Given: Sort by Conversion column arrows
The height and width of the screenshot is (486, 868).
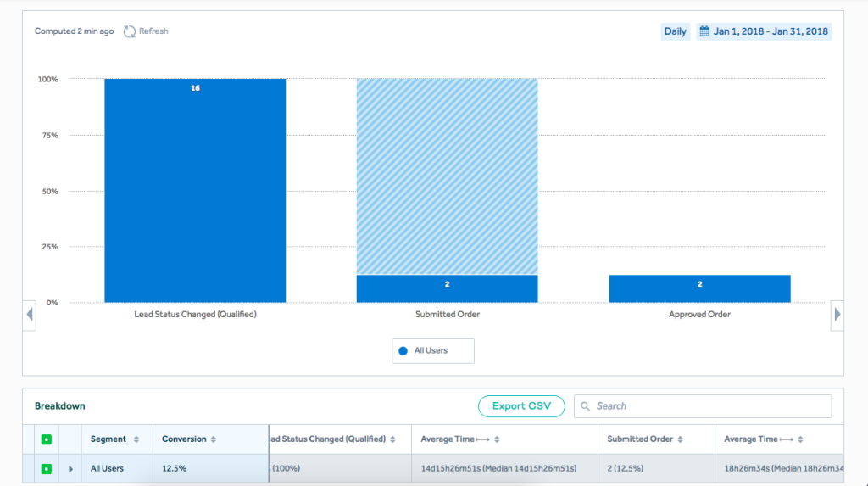Looking at the screenshot, I should [213, 439].
